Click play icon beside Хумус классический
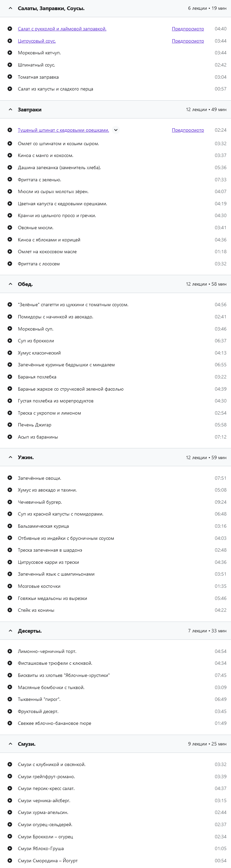 tap(10, 353)
